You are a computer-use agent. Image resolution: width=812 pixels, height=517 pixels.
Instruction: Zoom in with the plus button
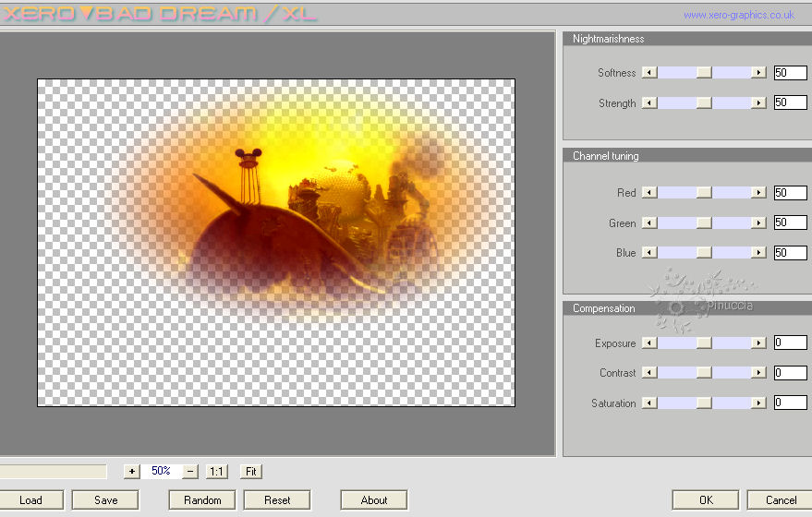pos(132,472)
